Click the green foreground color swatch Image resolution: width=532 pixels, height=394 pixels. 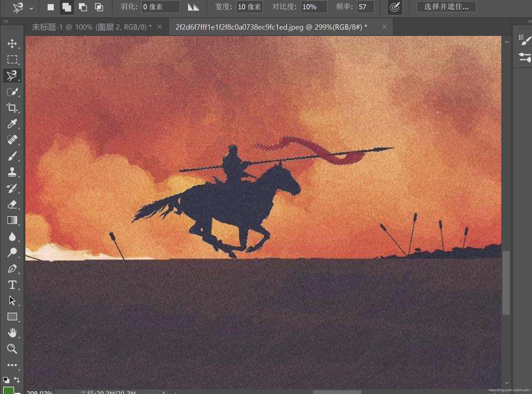click(9, 390)
